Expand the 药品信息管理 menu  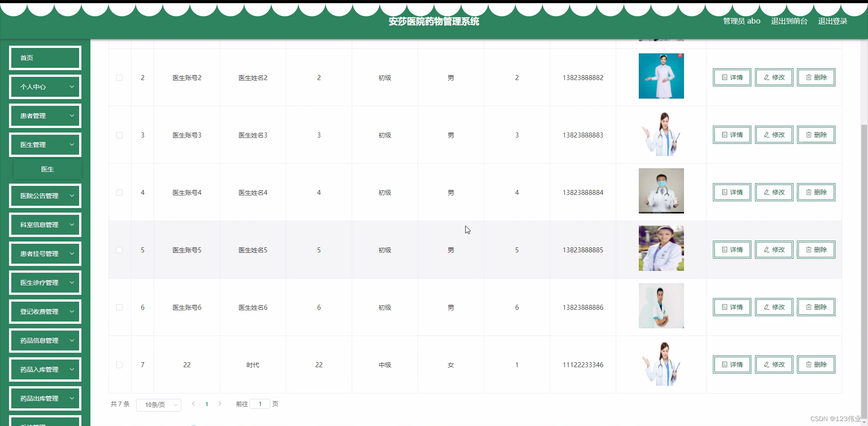[45, 340]
